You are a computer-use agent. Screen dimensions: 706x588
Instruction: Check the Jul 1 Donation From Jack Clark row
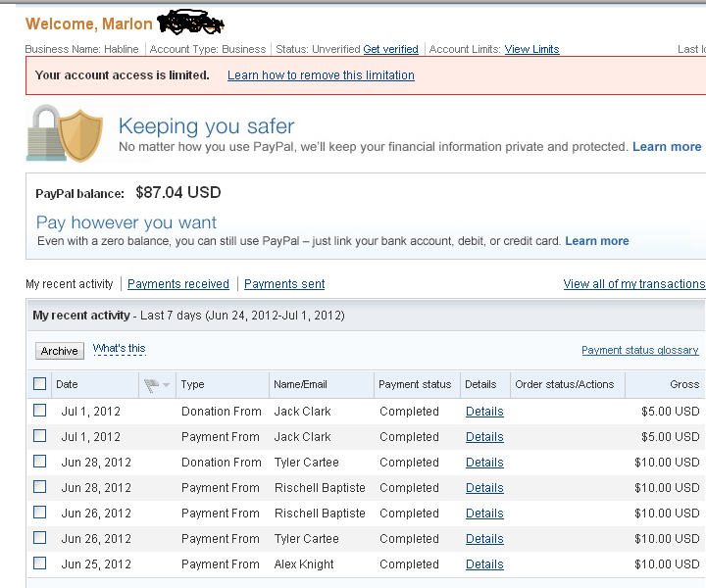click(x=39, y=411)
